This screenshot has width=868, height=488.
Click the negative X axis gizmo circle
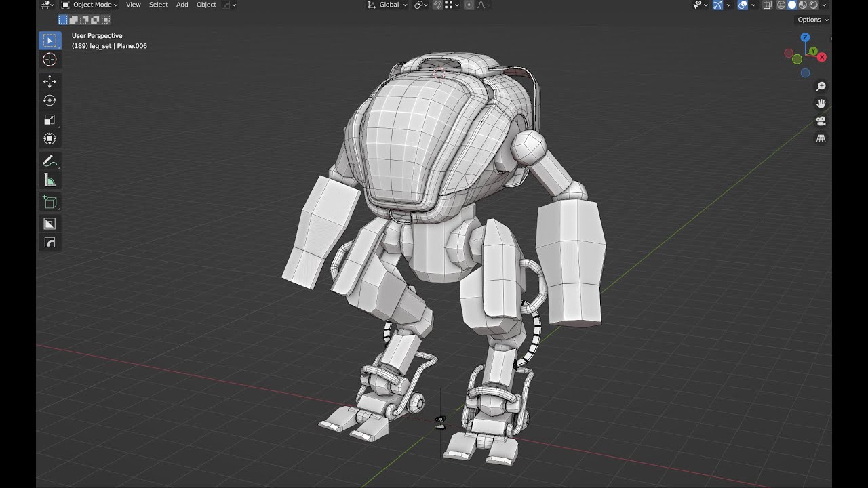tap(789, 53)
